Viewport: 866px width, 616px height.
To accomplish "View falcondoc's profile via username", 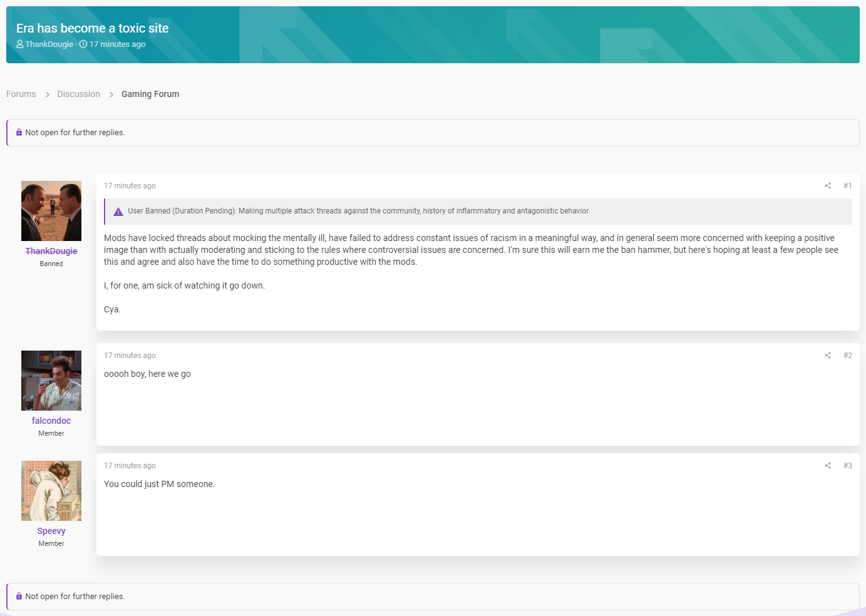I will (51, 421).
